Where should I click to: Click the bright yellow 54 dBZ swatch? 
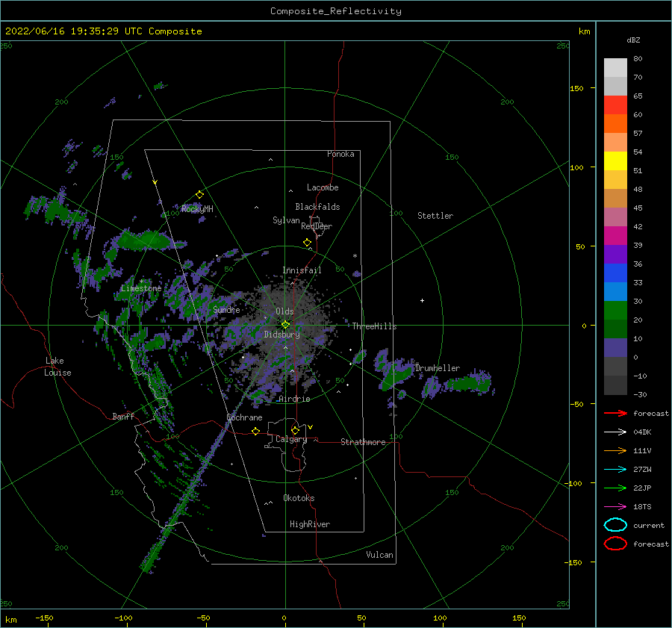(x=615, y=161)
